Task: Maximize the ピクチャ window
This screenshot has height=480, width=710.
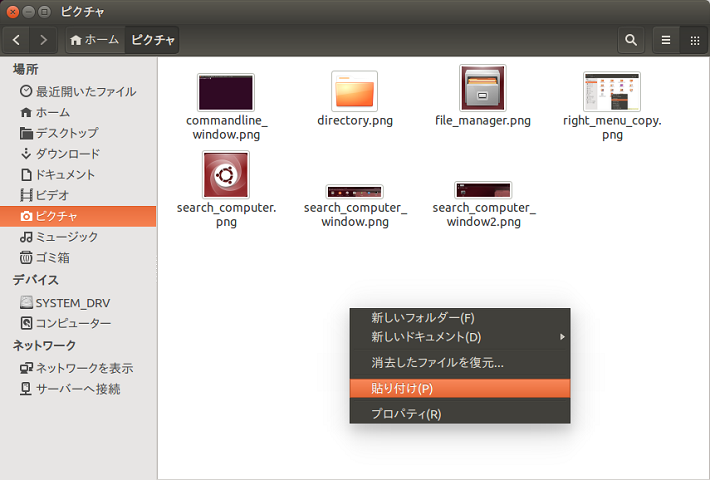Action: point(44,12)
